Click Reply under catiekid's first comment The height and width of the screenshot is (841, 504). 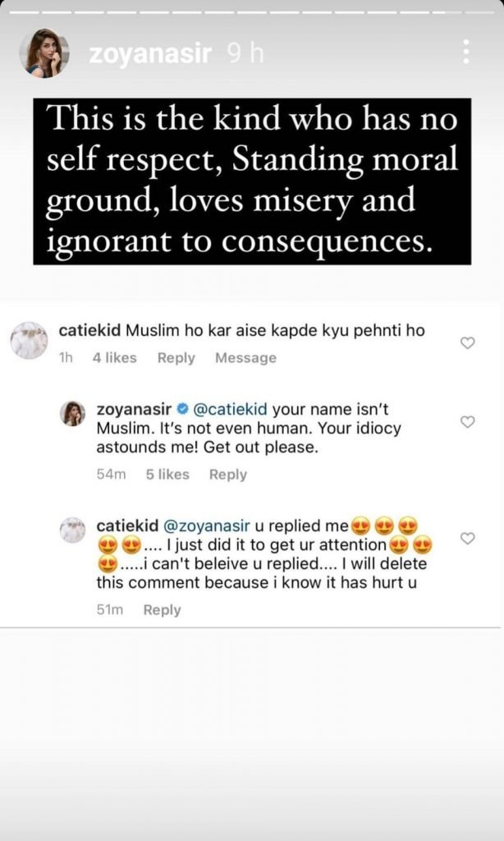[176, 358]
